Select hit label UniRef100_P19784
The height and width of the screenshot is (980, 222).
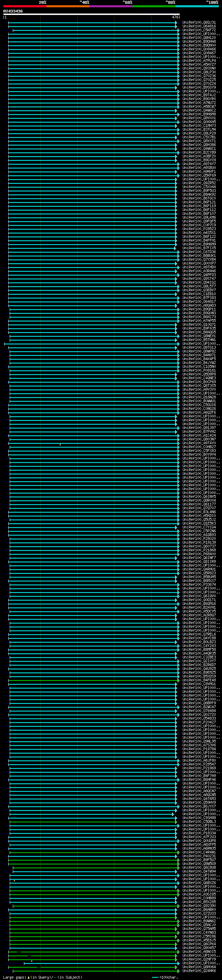(199, 749)
